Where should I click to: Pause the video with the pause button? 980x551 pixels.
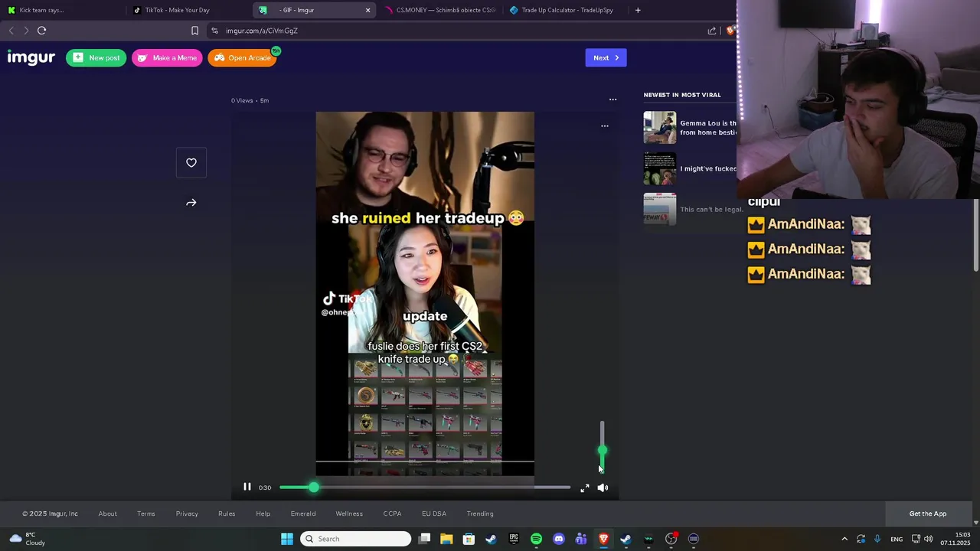(x=247, y=487)
